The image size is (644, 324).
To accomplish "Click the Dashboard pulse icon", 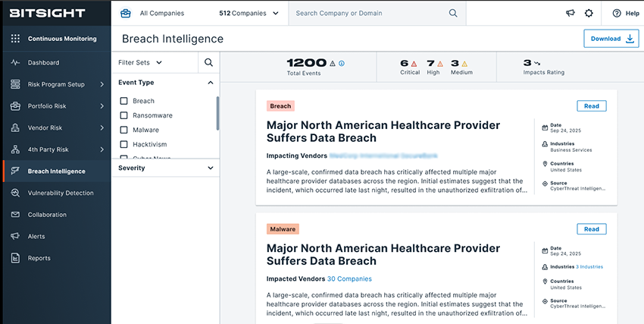I will pyautogui.click(x=15, y=63).
